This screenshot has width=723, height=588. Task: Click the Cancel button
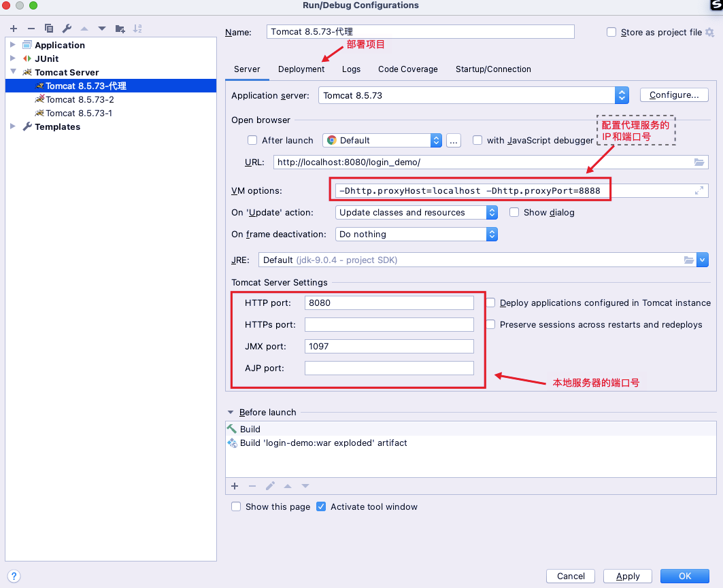(571, 576)
